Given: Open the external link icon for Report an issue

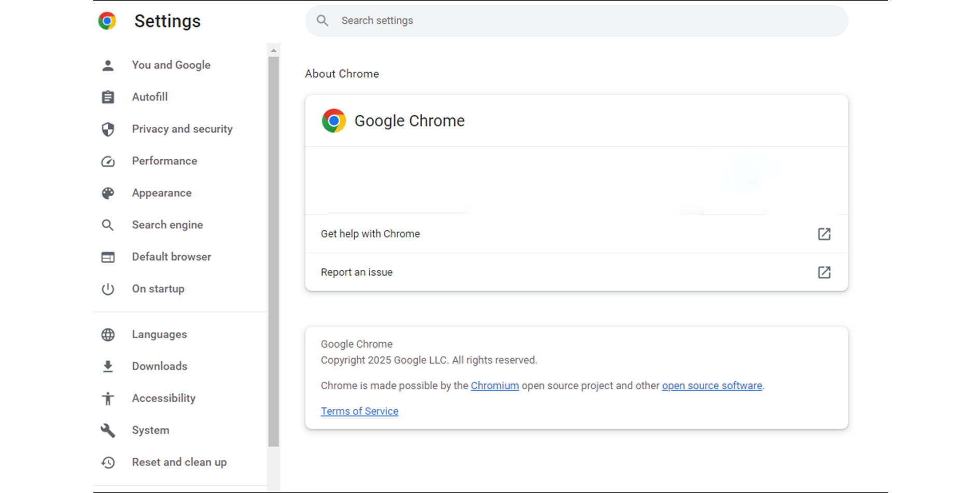Looking at the screenshot, I should tap(824, 272).
